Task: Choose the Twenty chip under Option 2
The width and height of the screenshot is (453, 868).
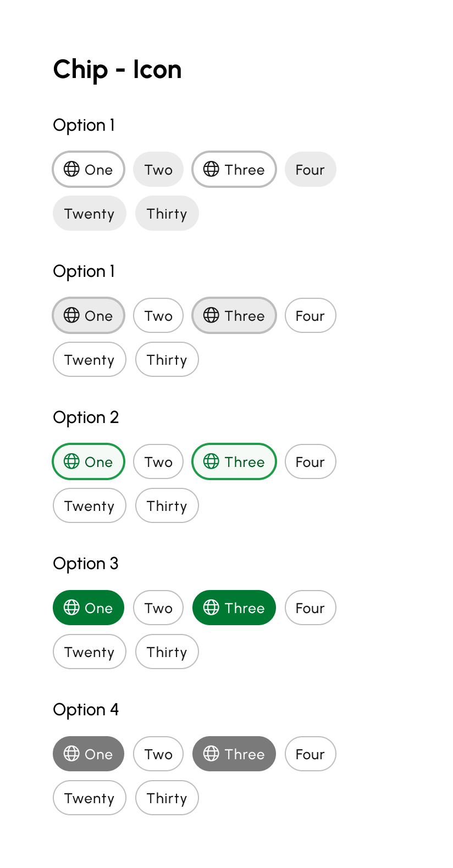Action: point(89,505)
